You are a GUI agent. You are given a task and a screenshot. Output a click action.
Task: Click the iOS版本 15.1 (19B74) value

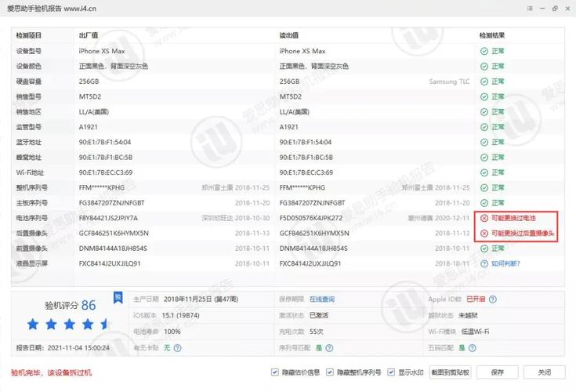pos(180,316)
